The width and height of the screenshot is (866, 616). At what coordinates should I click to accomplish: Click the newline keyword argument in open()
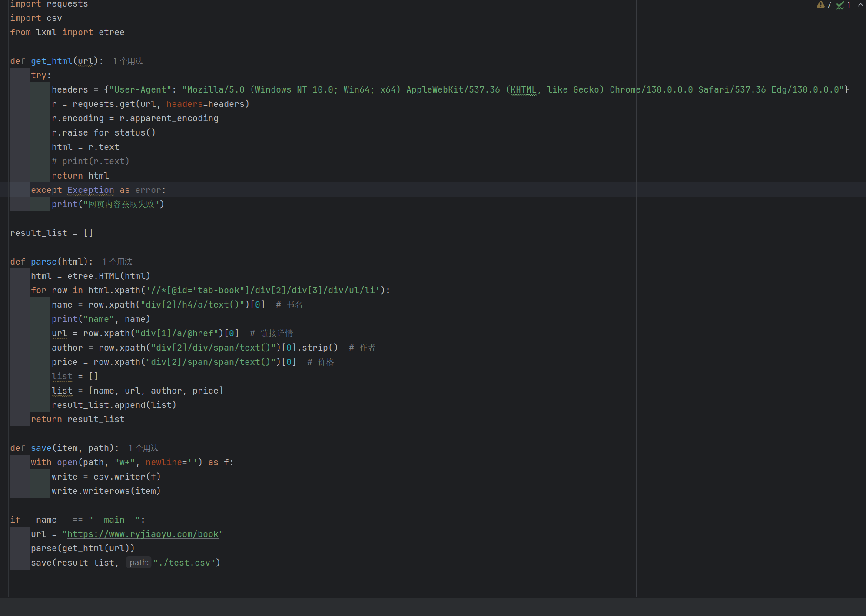tap(163, 463)
